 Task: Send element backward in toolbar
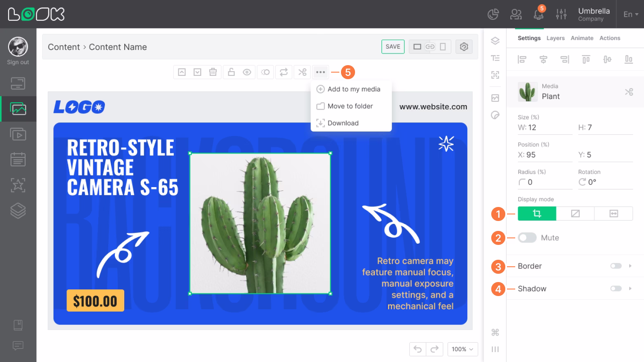(x=197, y=72)
